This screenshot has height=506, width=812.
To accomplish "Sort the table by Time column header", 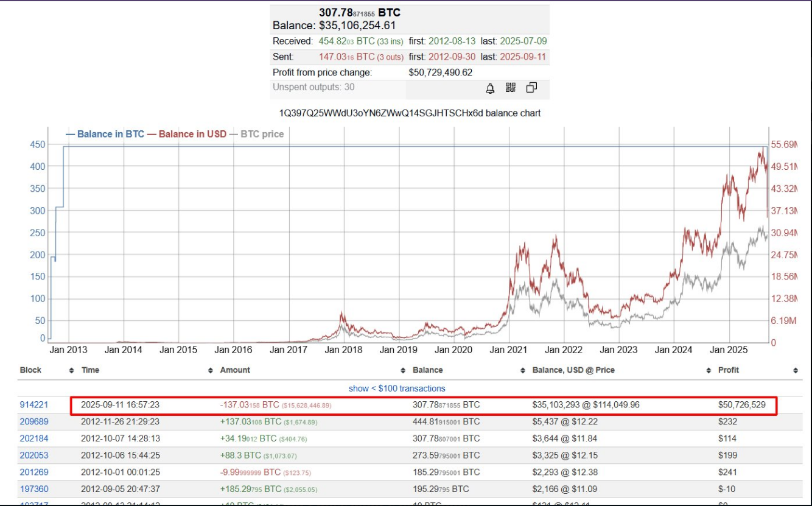I will click(x=90, y=370).
